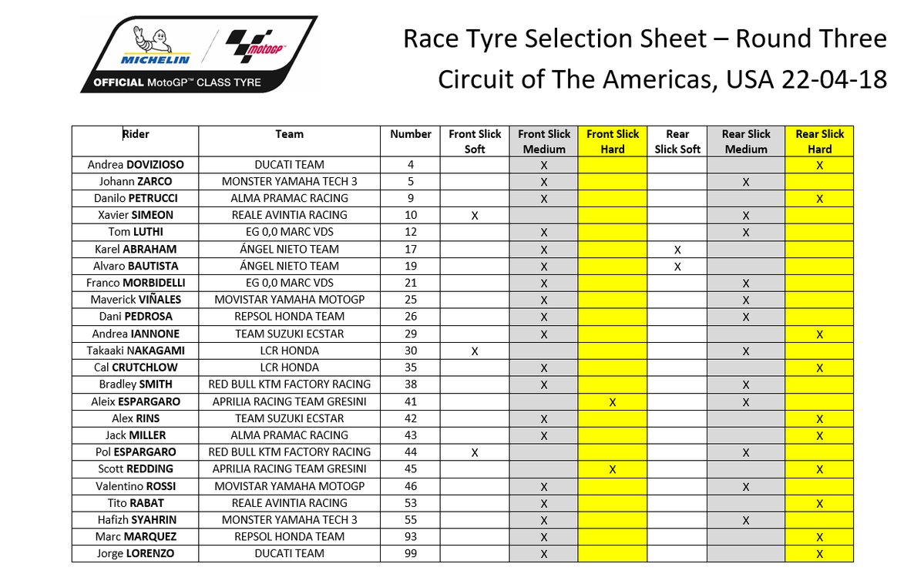Select Valentino ROSSI rider cell
The width and height of the screenshot is (924, 574).
point(136,486)
